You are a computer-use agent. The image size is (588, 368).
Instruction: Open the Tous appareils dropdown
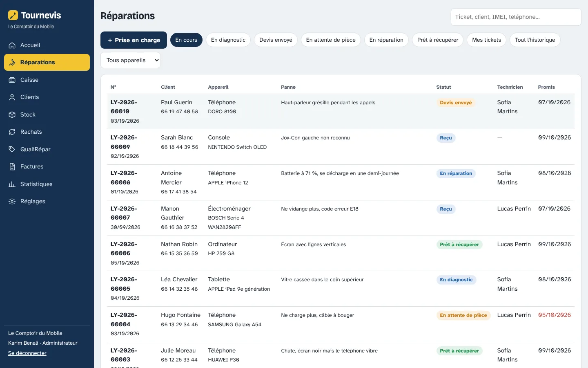point(130,60)
